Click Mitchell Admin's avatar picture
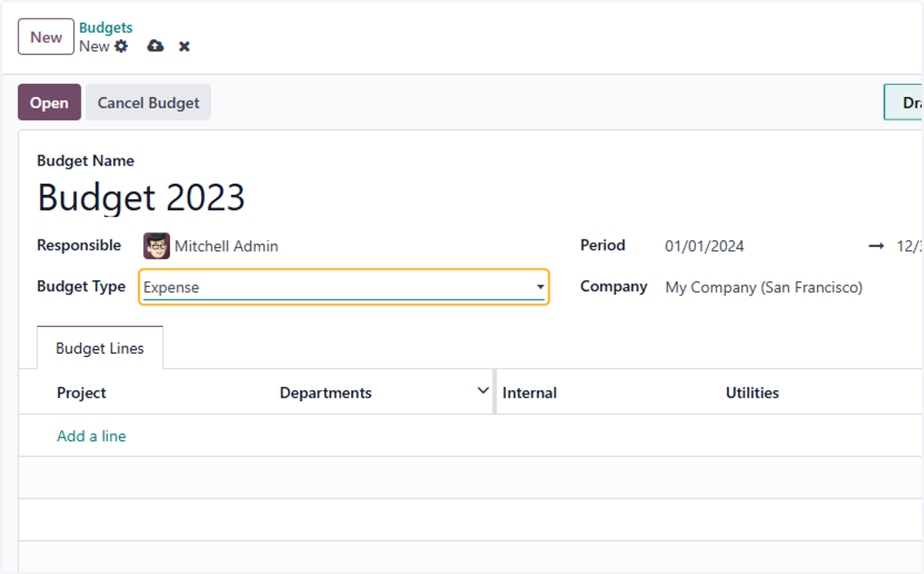The width and height of the screenshot is (924, 574). [x=156, y=246]
